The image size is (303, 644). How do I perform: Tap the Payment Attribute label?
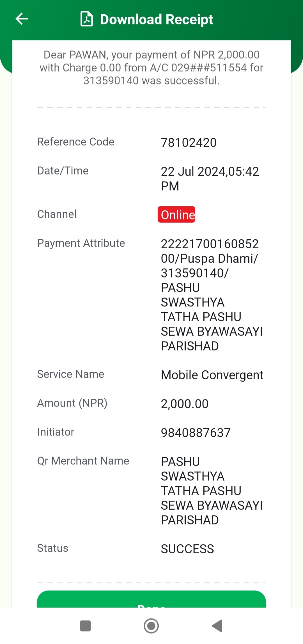[x=81, y=243]
